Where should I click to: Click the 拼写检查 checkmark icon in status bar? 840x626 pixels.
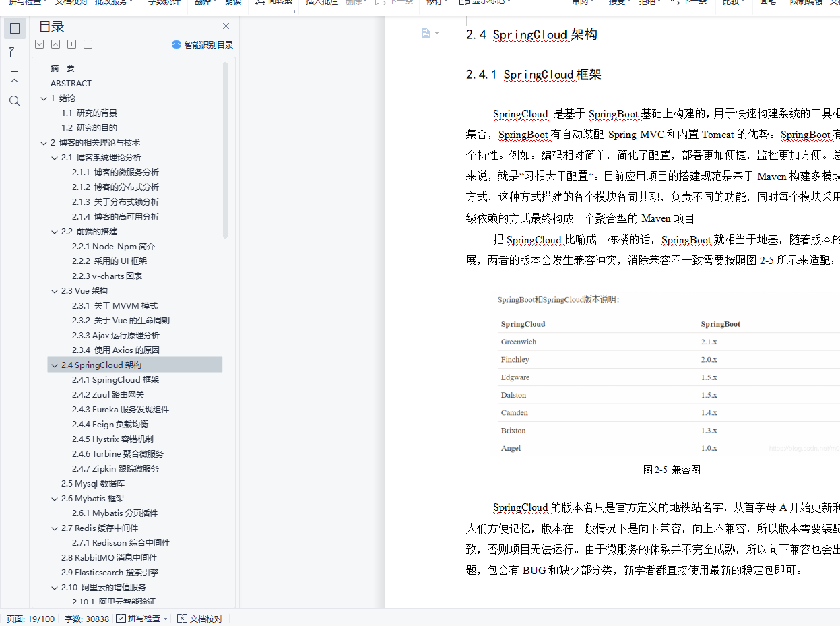(121, 619)
